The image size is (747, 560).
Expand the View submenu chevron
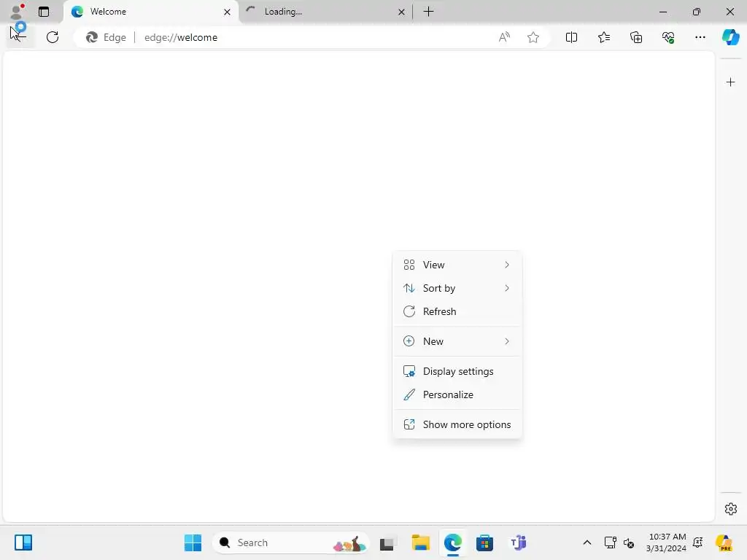(507, 265)
